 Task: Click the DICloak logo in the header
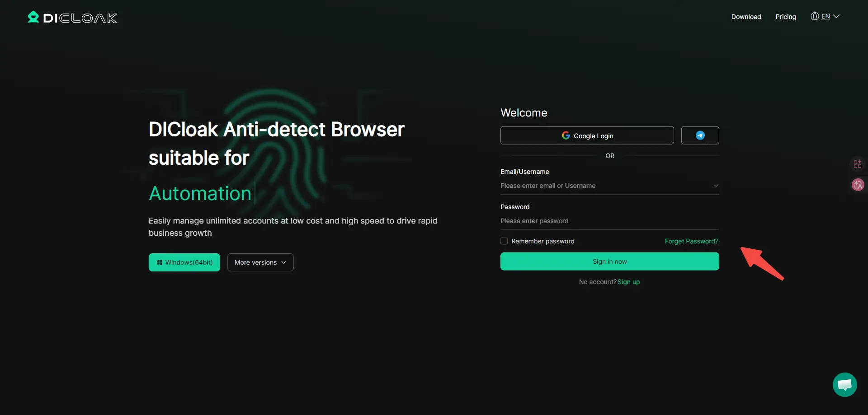tap(72, 18)
